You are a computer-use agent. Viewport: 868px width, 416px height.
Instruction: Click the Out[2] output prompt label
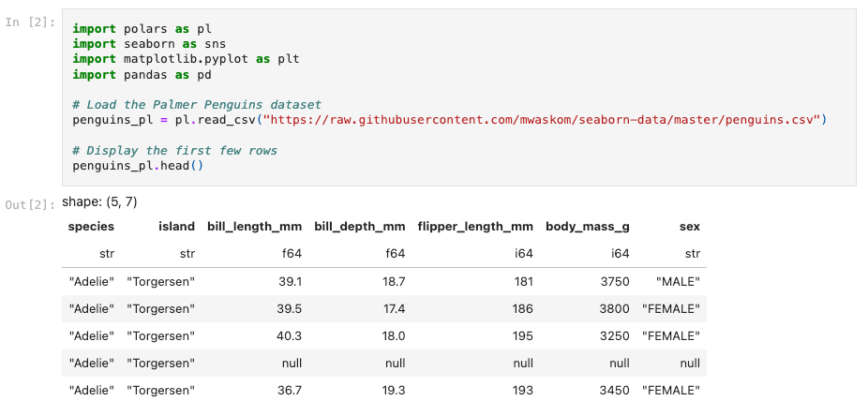pos(30,205)
